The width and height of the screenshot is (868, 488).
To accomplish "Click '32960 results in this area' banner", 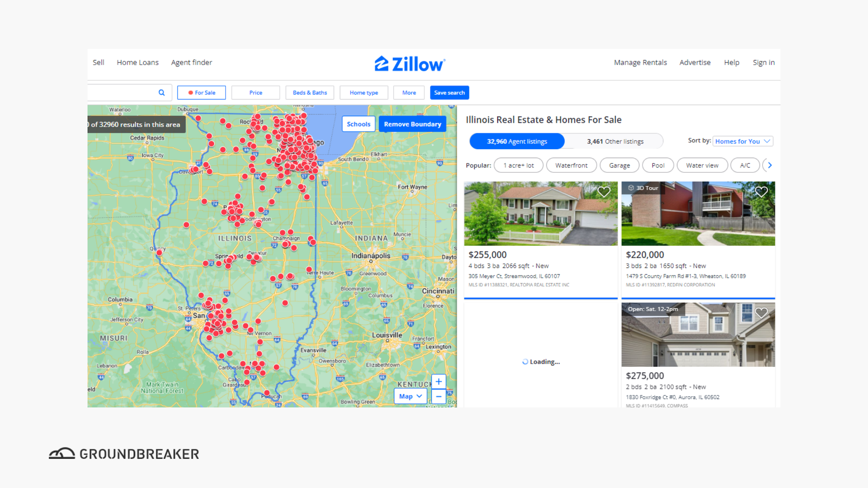I will coord(137,124).
